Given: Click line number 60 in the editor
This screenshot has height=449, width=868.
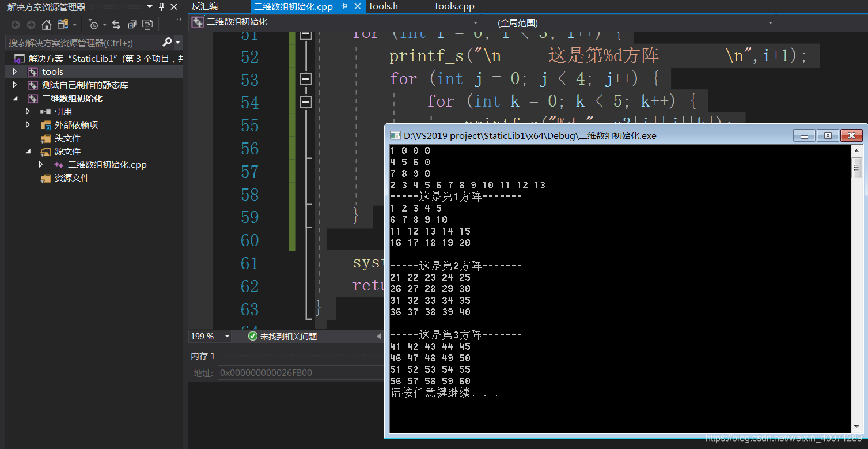Looking at the screenshot, I should pos(250,240).
